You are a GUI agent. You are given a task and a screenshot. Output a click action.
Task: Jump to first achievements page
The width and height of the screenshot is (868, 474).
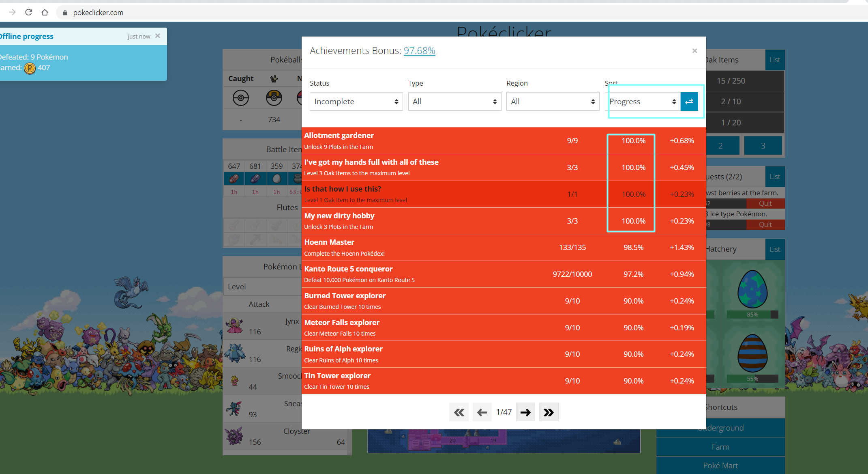pyautogui.click(x=459, y=412)
